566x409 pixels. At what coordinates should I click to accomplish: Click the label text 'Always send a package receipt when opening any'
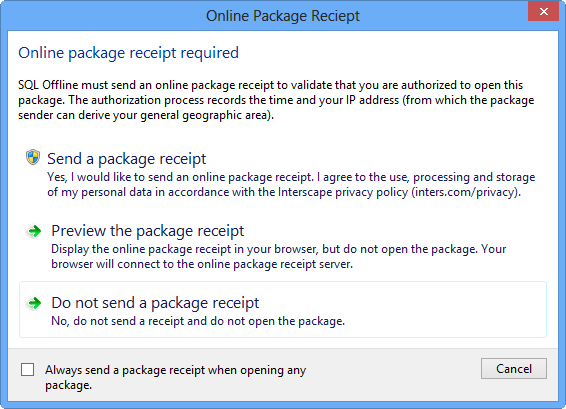coord(175,370)
